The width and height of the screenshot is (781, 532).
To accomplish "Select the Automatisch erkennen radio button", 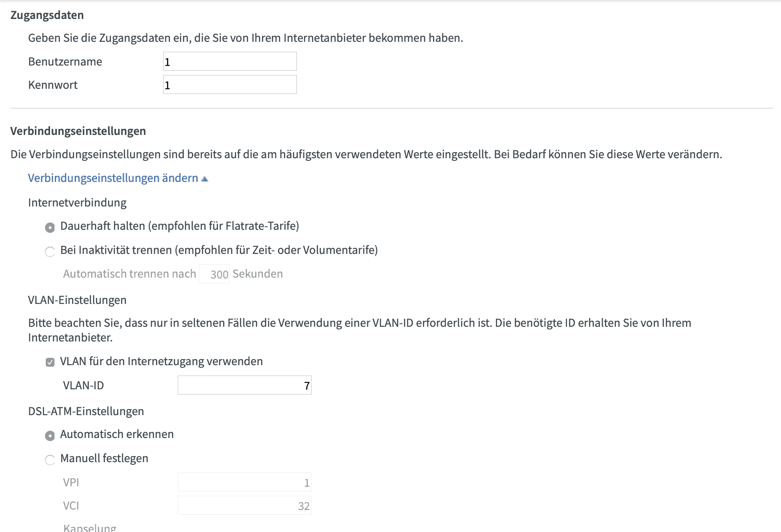I will [50, 435].
